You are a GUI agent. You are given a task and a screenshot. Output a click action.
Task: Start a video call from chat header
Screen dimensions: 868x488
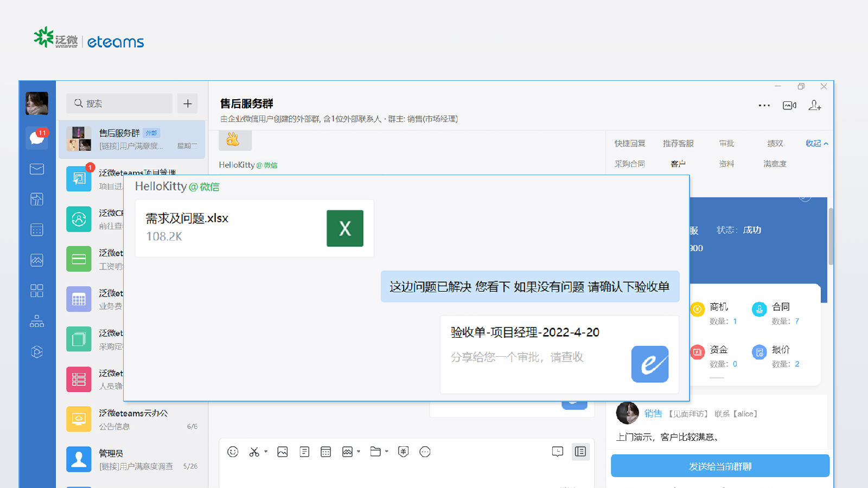coord(789,106)
